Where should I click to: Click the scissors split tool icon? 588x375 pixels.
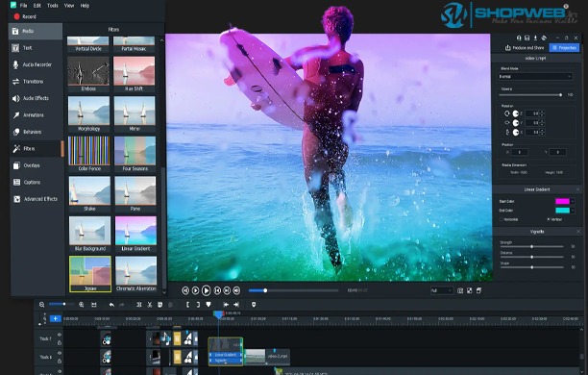pos(150,305)
